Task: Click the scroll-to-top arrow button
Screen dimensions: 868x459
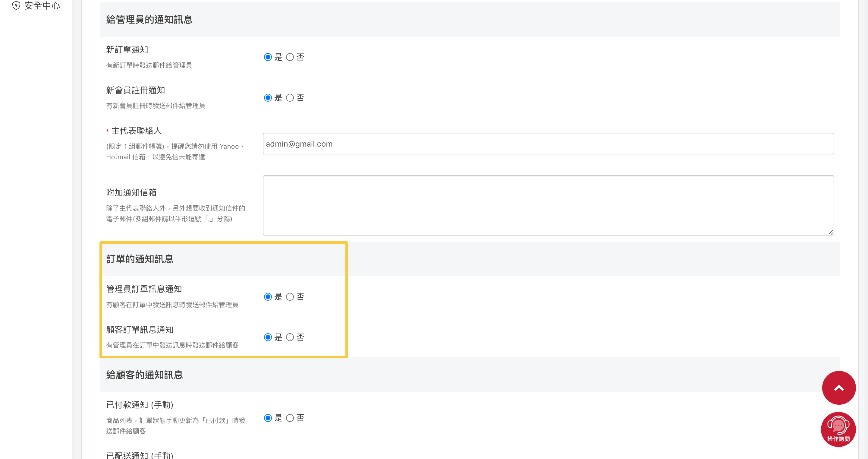Action: pos(839,388)
